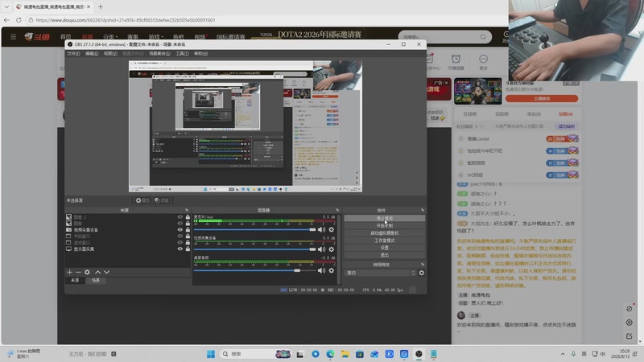Open transition properties gear beside 剪切 dropdown

coord(421,273)
